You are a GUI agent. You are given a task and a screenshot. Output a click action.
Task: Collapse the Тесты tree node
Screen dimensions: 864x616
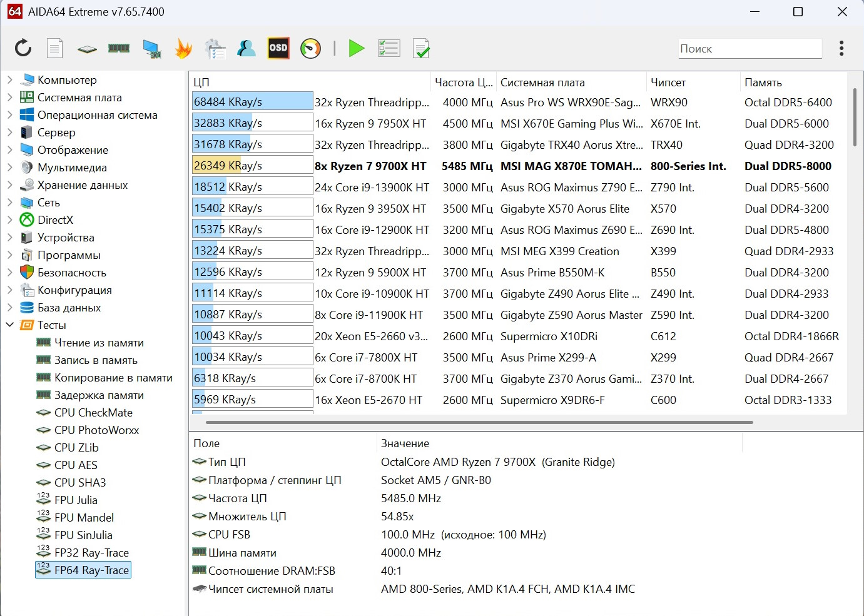click(10, 325)
